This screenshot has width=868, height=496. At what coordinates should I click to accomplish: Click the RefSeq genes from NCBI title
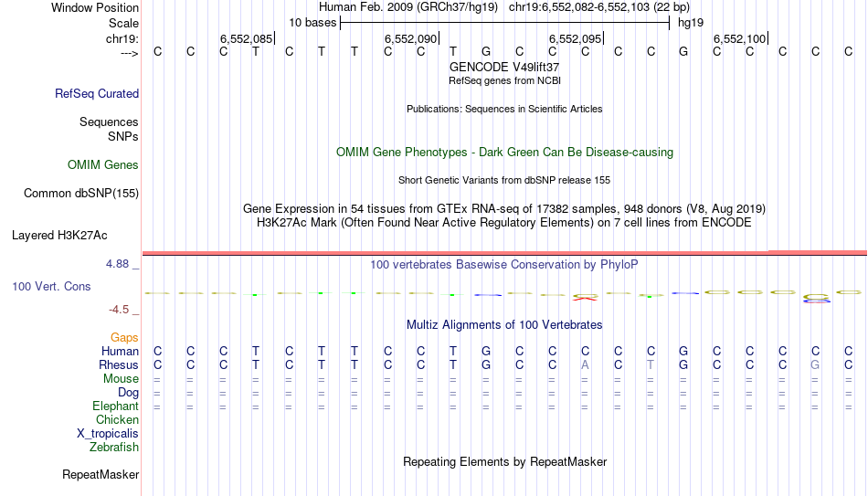(504, 80)
